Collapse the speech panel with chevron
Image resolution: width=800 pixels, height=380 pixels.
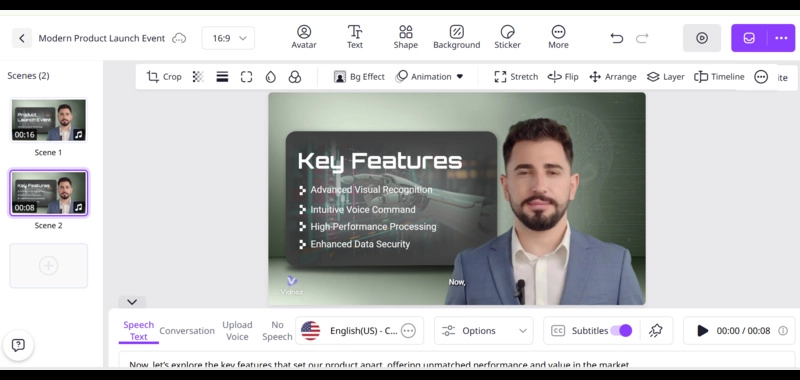pyautogui.click(x=132, y=301)
